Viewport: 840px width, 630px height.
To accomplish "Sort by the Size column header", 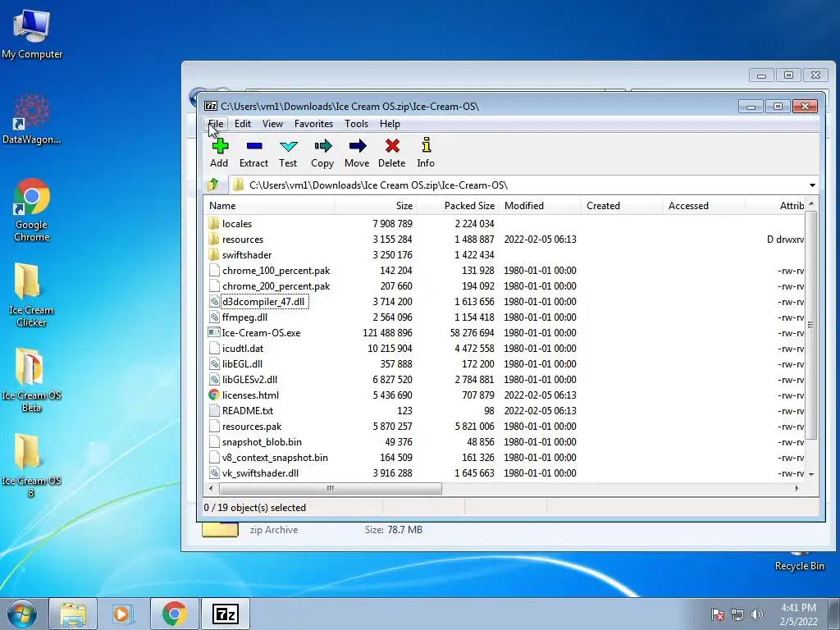I will (376, 206).
